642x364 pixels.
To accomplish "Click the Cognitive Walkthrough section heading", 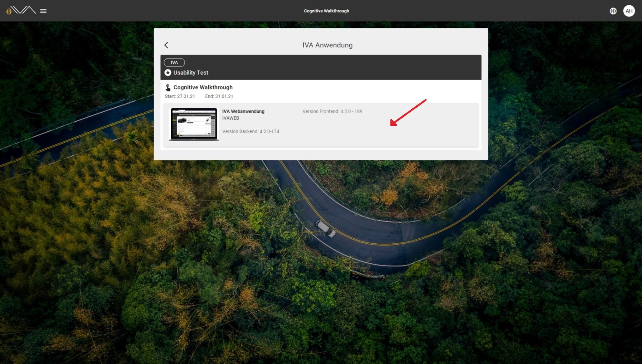I will point(203,87).
